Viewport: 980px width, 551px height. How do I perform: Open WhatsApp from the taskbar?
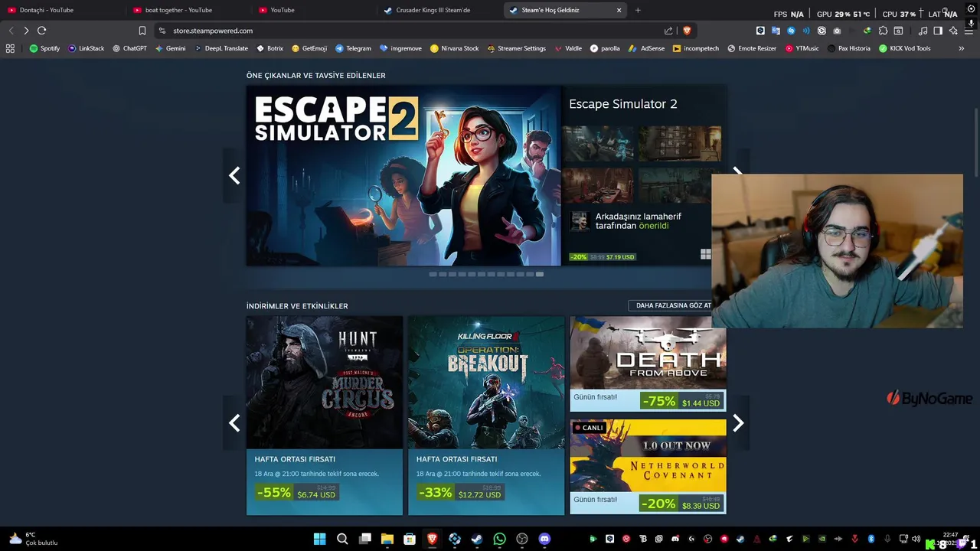tap(499, 540)
